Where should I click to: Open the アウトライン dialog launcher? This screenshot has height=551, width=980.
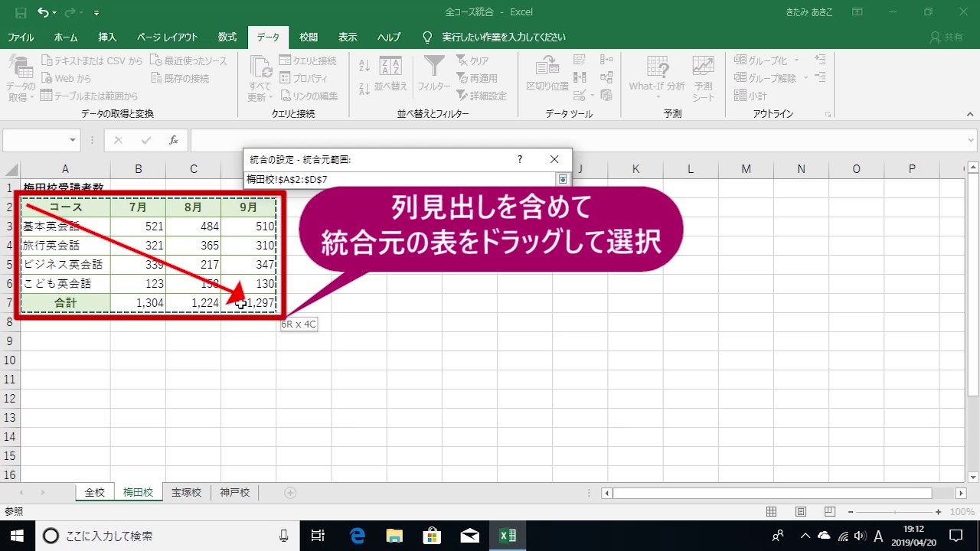click(x=828, y=114)
